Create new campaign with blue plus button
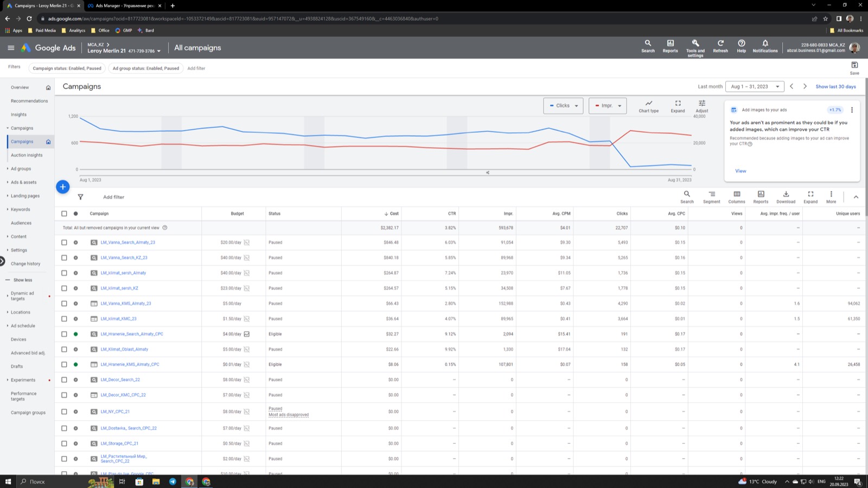The height and width of the screenshot is (488, 868). [63, 187]
